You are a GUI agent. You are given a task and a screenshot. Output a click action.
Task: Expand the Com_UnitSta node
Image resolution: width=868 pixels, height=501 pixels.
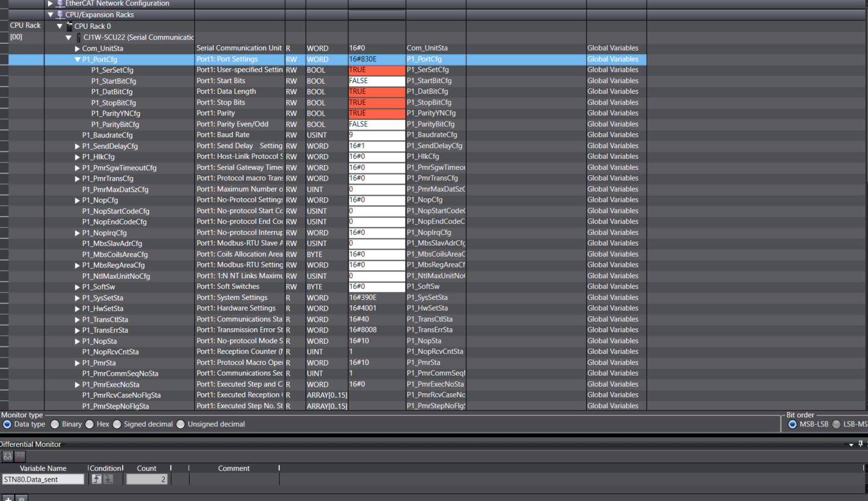click(x=78, y=48)
